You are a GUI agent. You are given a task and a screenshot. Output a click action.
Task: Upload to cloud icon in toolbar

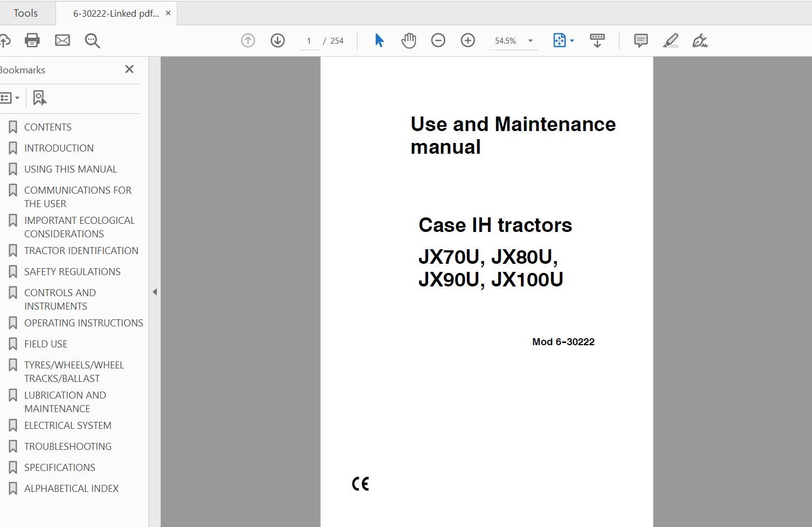point(4,40)
